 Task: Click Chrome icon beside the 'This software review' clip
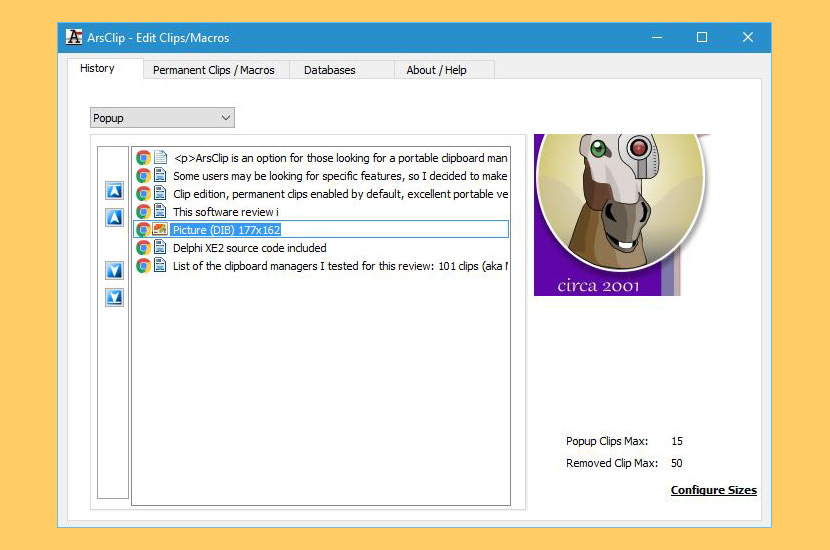point(143,212)
